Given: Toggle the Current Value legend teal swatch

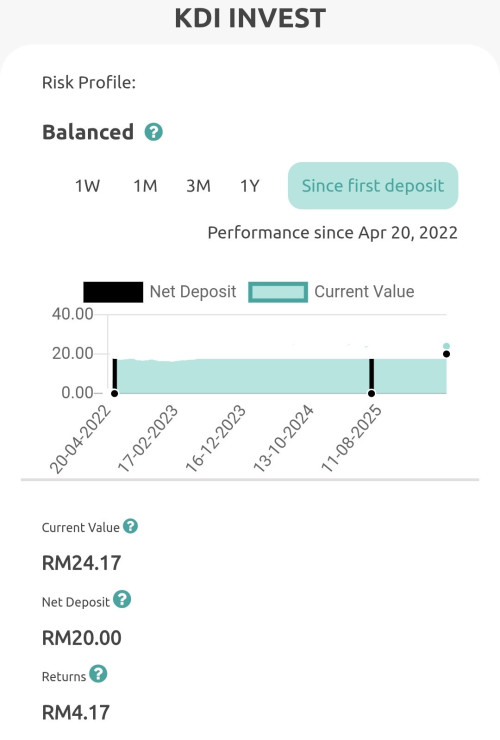Looking at the screenshot, I should (278, 292).
